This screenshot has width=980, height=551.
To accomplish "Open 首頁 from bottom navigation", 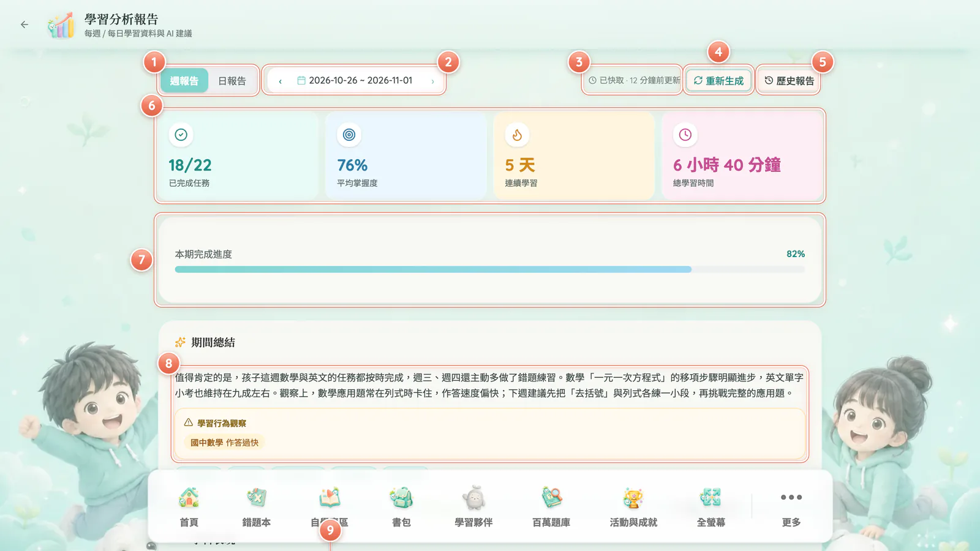I will click(189, 507).
